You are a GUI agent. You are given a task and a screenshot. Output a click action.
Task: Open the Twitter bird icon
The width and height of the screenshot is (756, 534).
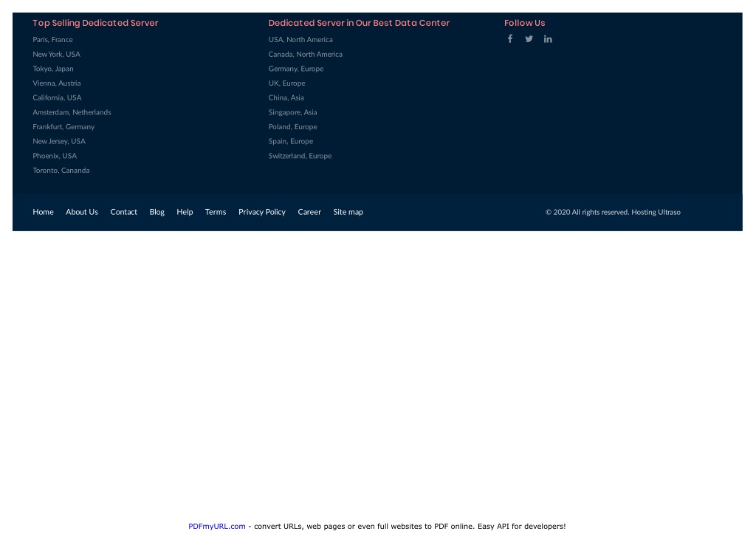pyautogui.click(x=529, y=39)
